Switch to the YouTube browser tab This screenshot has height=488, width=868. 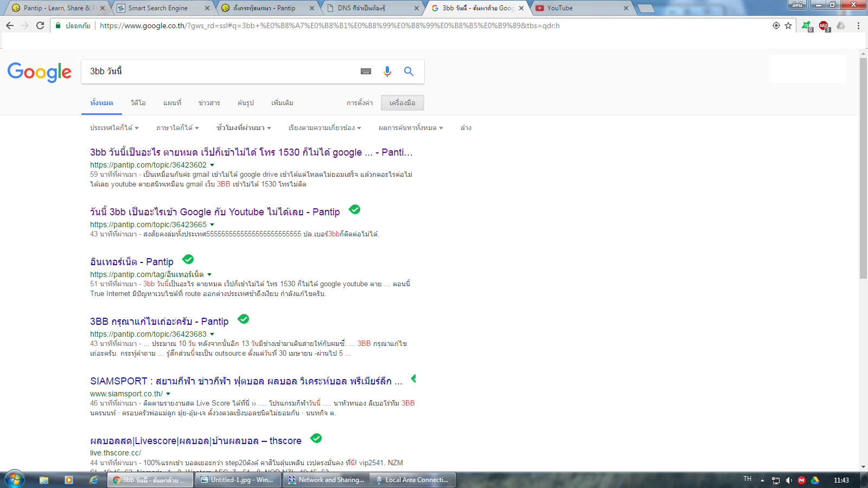582,8
